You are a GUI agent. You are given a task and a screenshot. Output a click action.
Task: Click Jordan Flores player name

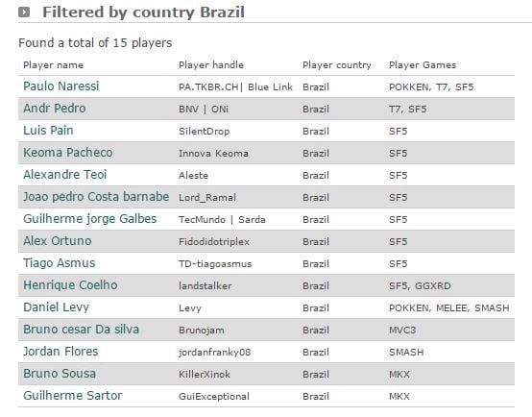coord(60,352)
